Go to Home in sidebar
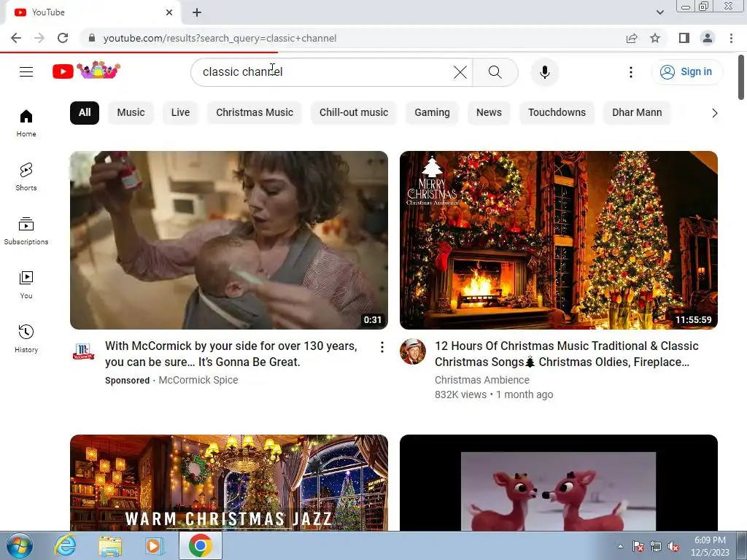Viewport: 747px width, 560px height. click(26, 122)
